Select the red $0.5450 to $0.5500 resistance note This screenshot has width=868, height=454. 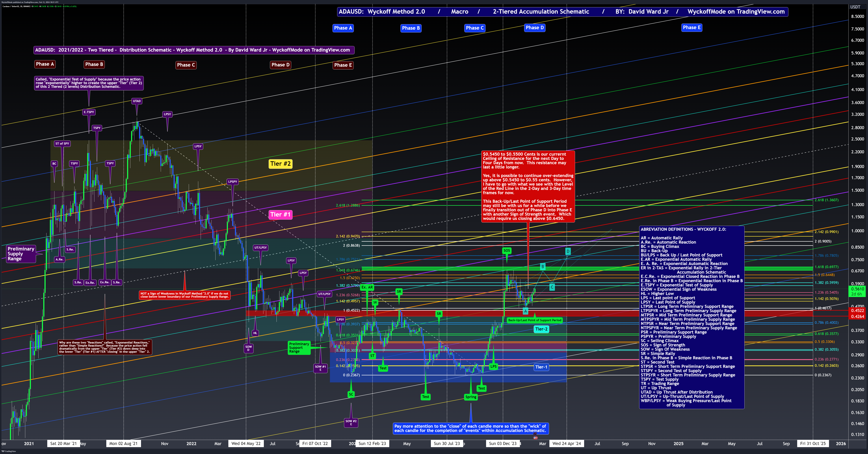click(528, 186)
